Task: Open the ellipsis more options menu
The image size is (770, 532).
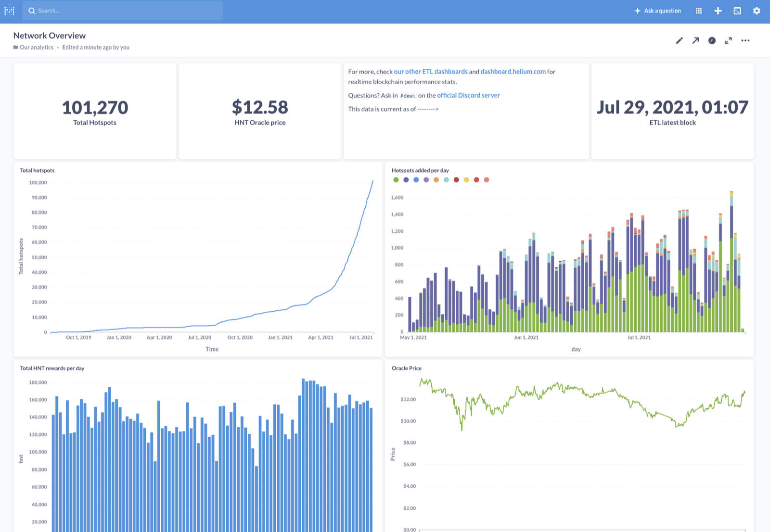Action: click(x=745, y=40)
